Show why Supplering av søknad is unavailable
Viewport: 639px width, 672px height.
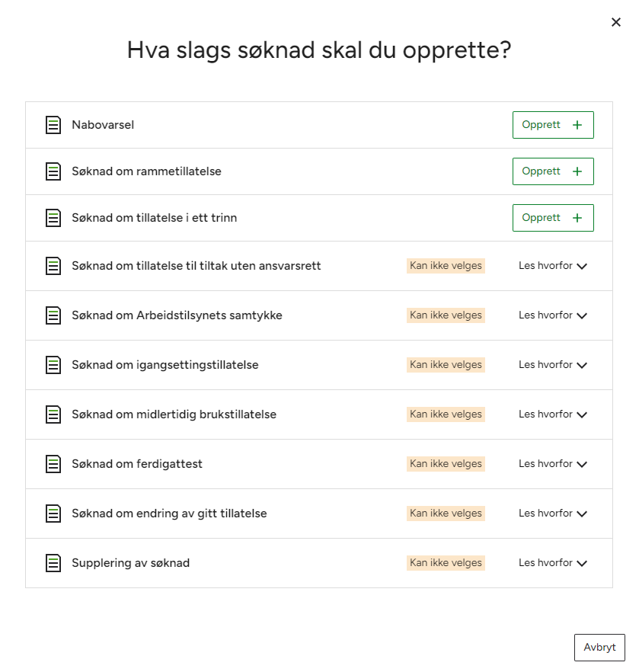click(553, 563)
